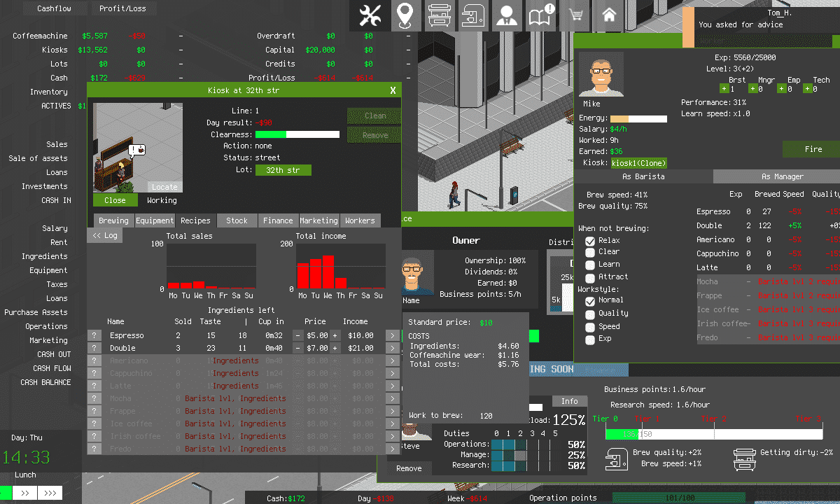This screenshot has height=504, width=840.
Task: Expand the Cappuchino recipe details arrow
Action: point(393,374)
